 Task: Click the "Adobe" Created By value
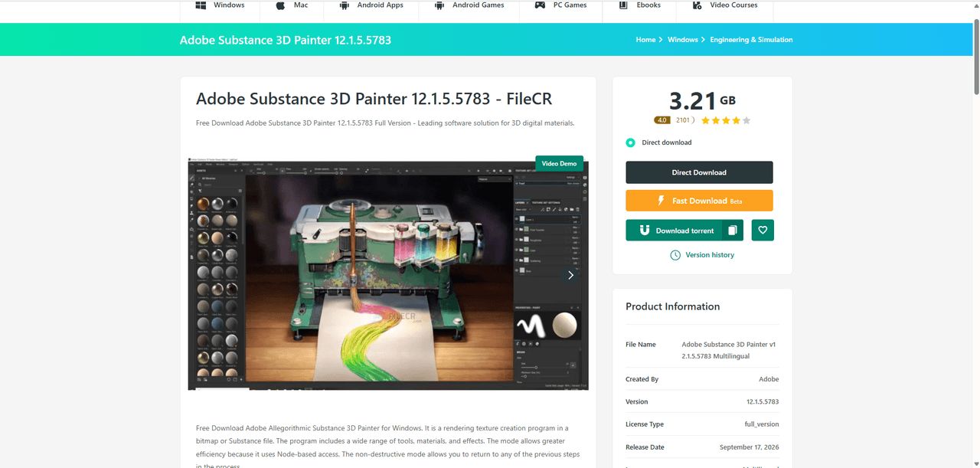tap(769, 379)
